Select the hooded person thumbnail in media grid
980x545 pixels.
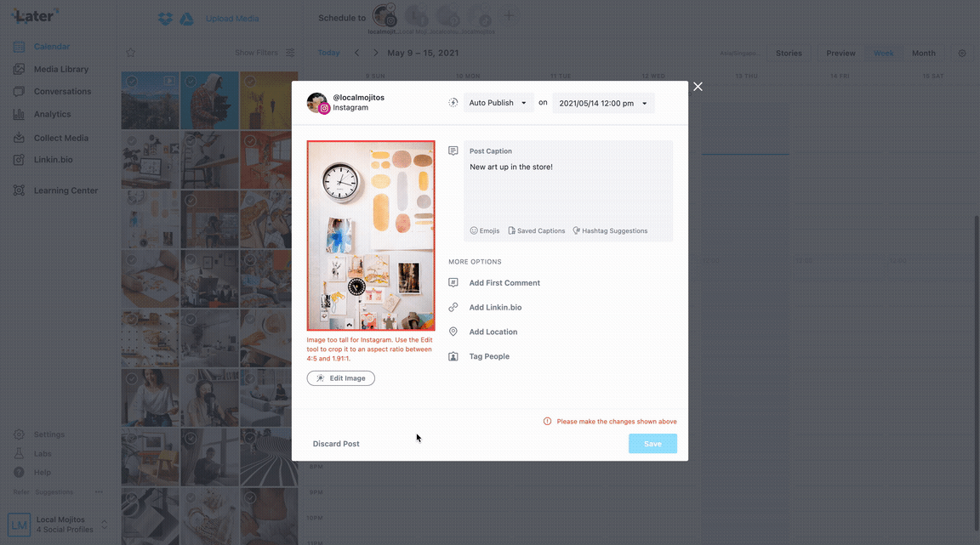tap(209, 100)
